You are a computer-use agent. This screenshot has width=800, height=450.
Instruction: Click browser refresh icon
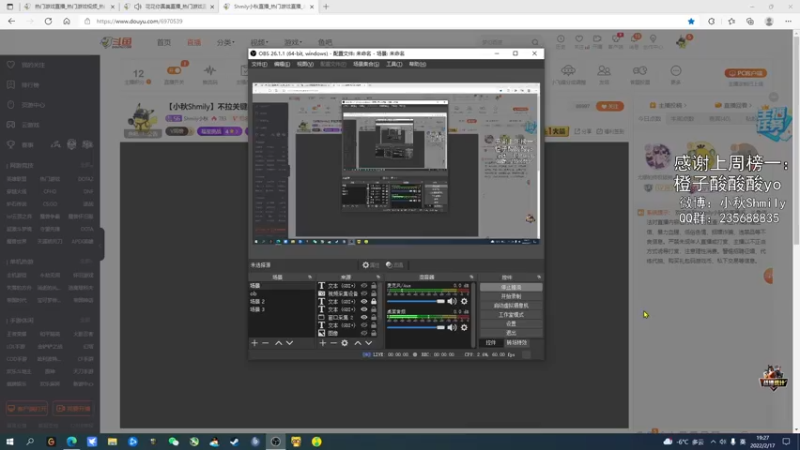point(48,21)
